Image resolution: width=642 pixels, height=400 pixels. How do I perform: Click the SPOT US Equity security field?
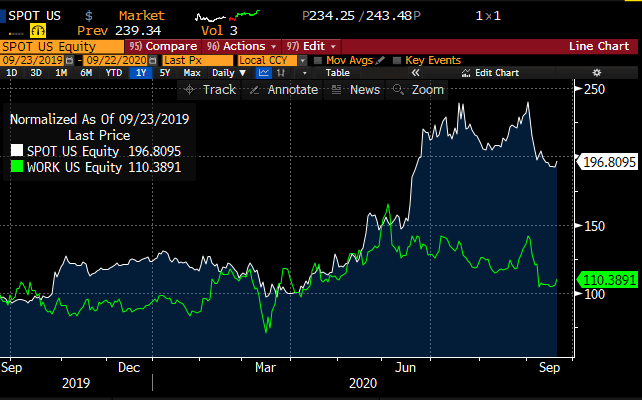pyautogui.click(x=62, y=46)
